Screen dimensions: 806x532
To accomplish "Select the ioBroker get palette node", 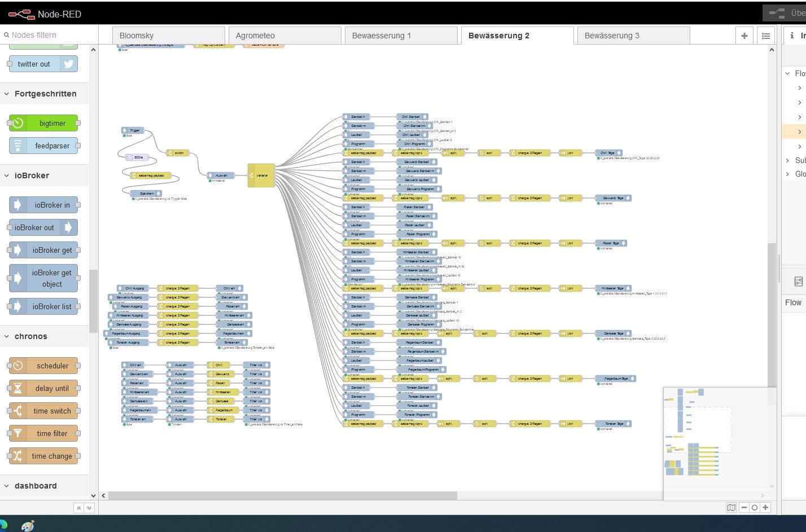I will point(43,250).
